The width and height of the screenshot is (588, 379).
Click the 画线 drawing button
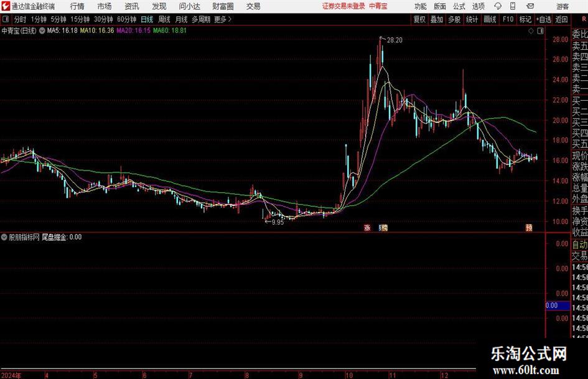pos(490,19)
